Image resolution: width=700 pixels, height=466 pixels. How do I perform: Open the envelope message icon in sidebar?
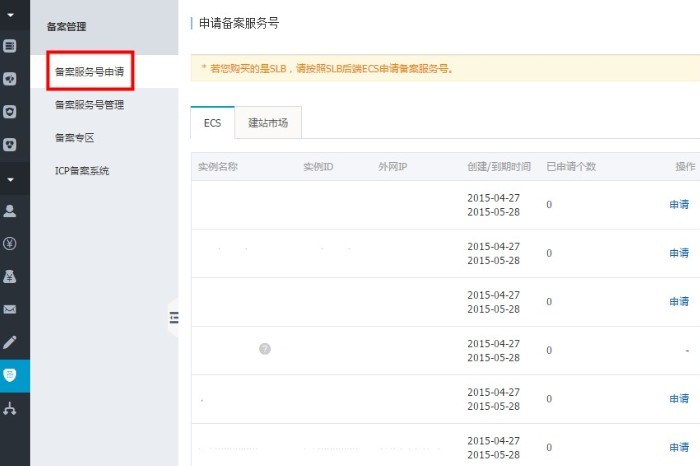point(11,309)
